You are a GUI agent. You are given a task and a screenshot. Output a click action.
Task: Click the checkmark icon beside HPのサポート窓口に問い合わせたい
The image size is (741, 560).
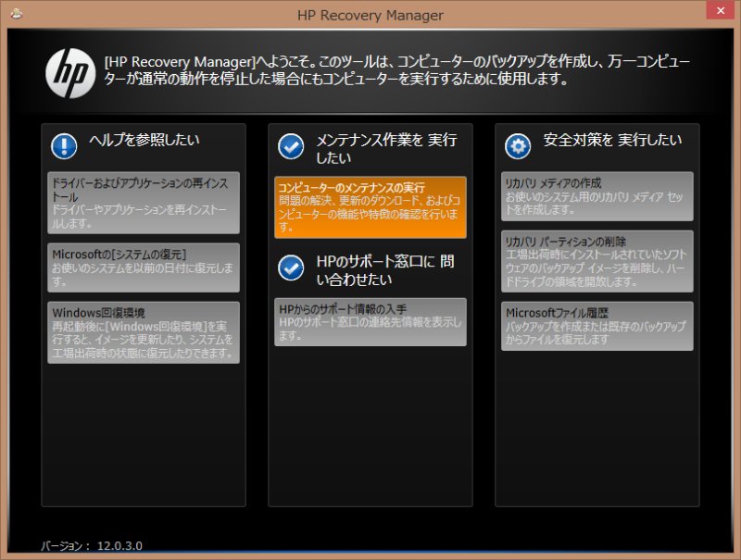pos(291,268)
